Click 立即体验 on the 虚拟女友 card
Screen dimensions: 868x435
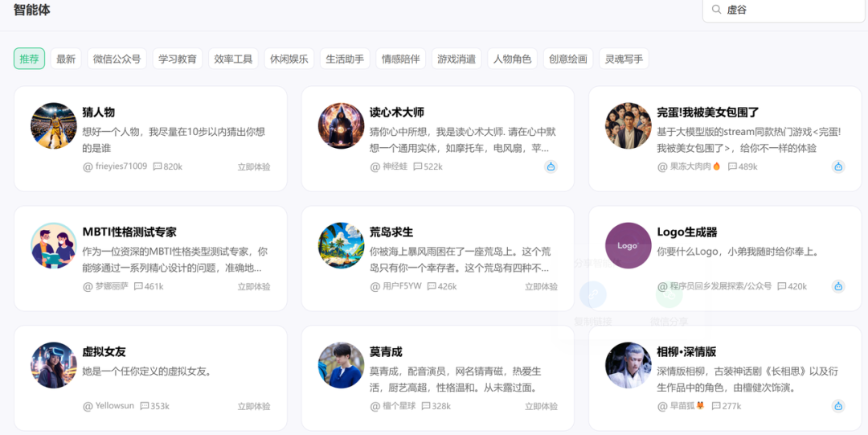254,406
